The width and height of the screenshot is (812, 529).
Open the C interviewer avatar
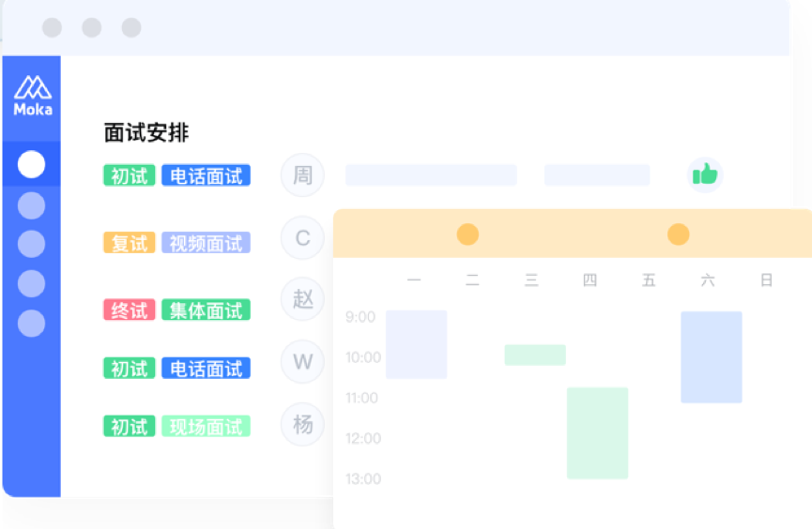[x=303, y=237]
